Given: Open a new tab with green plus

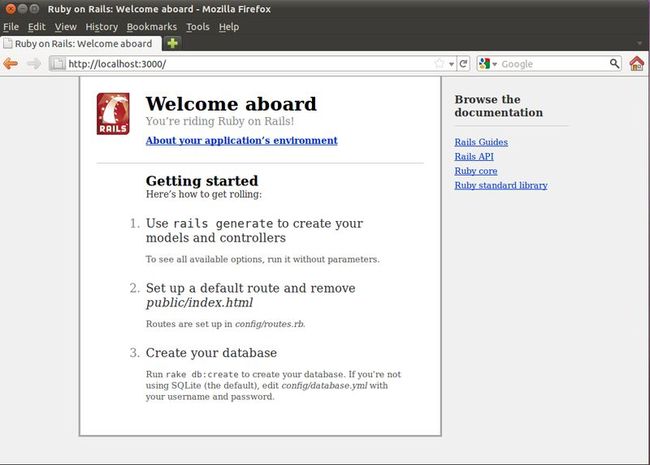Looking at the screenshot, I should [x=172, y=43].
